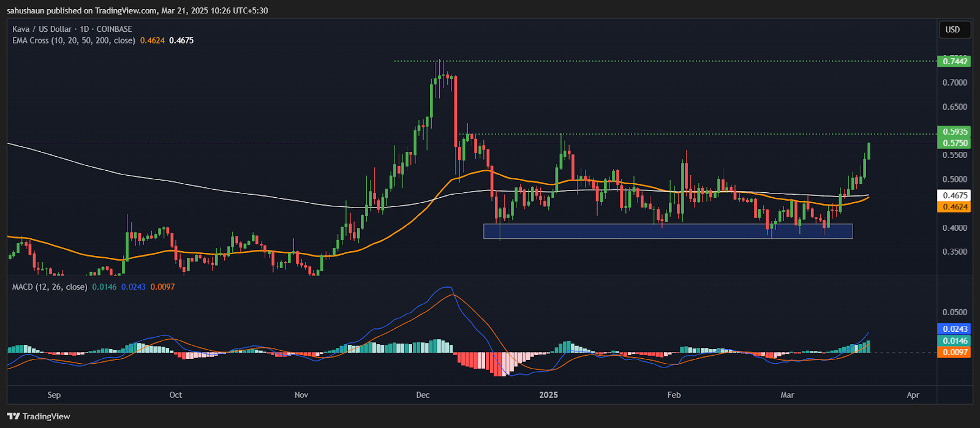Click the 0.5750 current price label
The height and width of the screenshot is (428, 980).
tap(954, 143)
